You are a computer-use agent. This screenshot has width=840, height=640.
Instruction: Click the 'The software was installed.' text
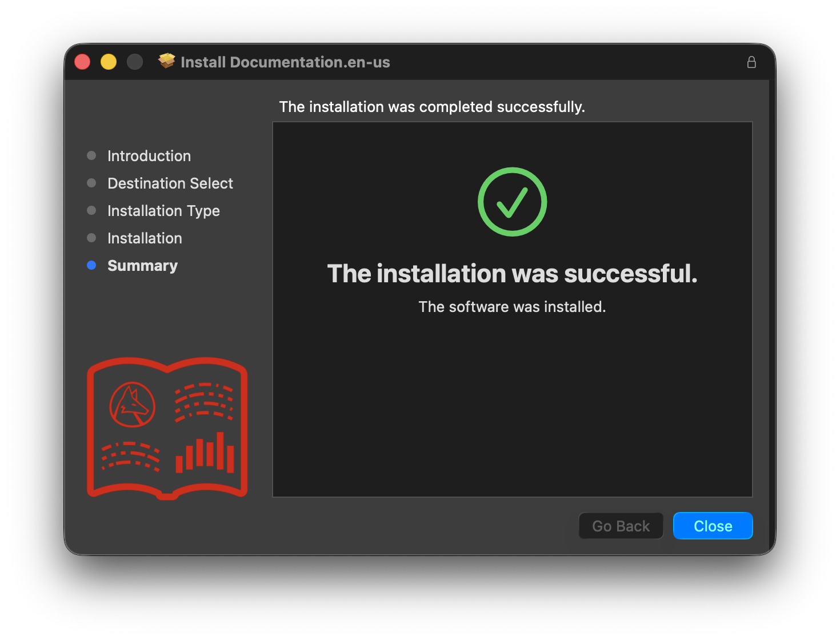click(x=512, y=307)
